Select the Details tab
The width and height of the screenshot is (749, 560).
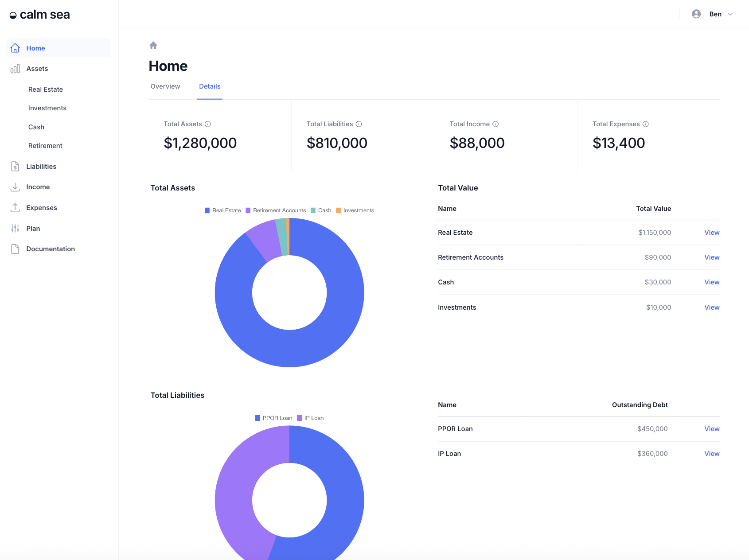[210, 86]
